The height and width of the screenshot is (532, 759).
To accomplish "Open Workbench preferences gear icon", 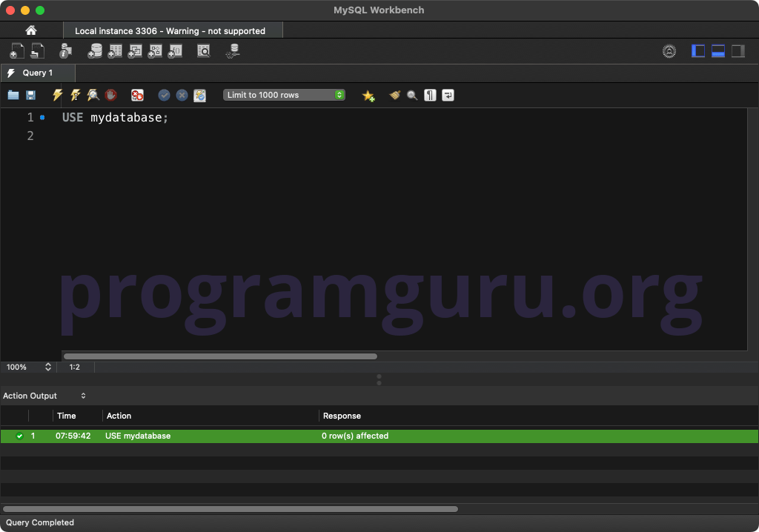I will 669,51.
